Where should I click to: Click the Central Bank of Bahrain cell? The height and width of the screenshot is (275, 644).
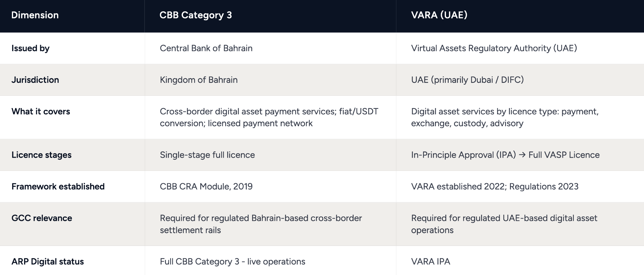tap(206, 48)
